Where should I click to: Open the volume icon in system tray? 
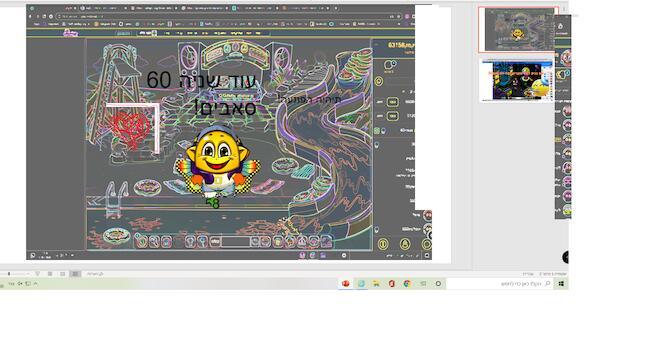19,284
